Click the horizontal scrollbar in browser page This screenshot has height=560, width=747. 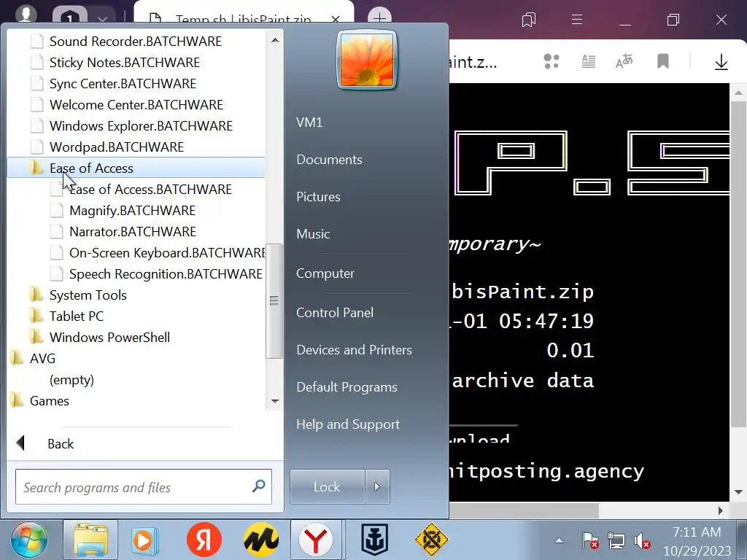pyautogui.click(x=524, y=511)
